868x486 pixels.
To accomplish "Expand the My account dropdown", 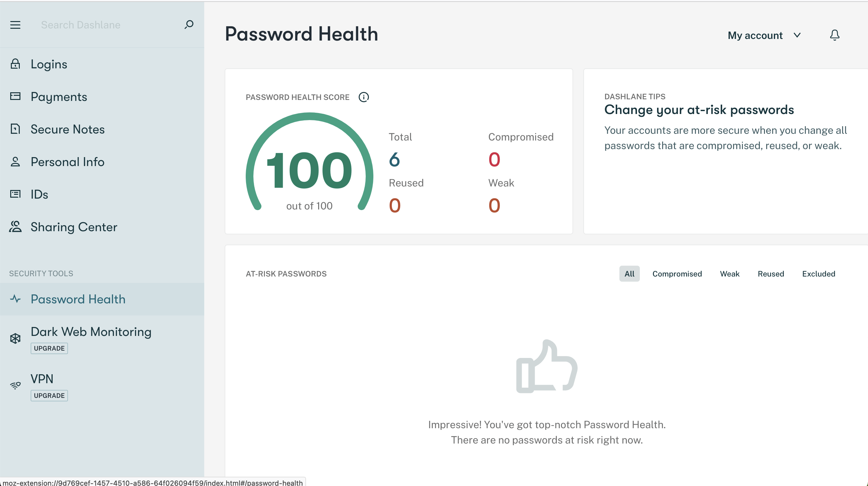I will point(764,35).
